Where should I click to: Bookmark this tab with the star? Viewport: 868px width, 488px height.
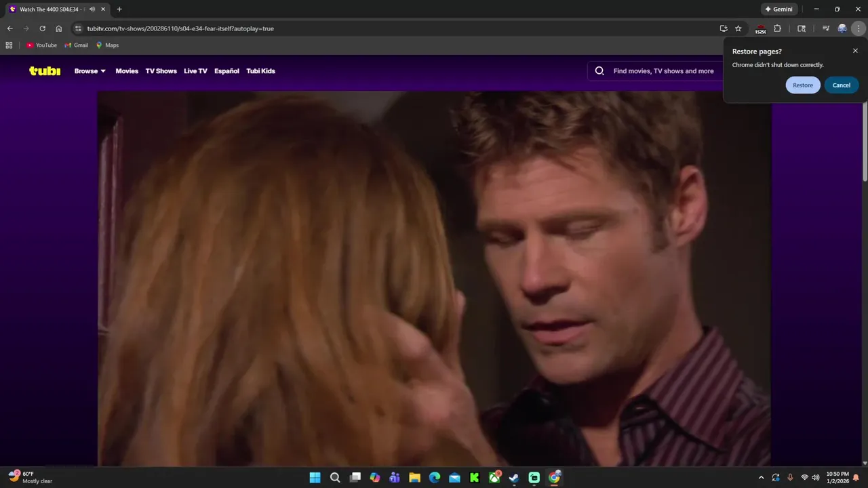click(x=738, y=28)
